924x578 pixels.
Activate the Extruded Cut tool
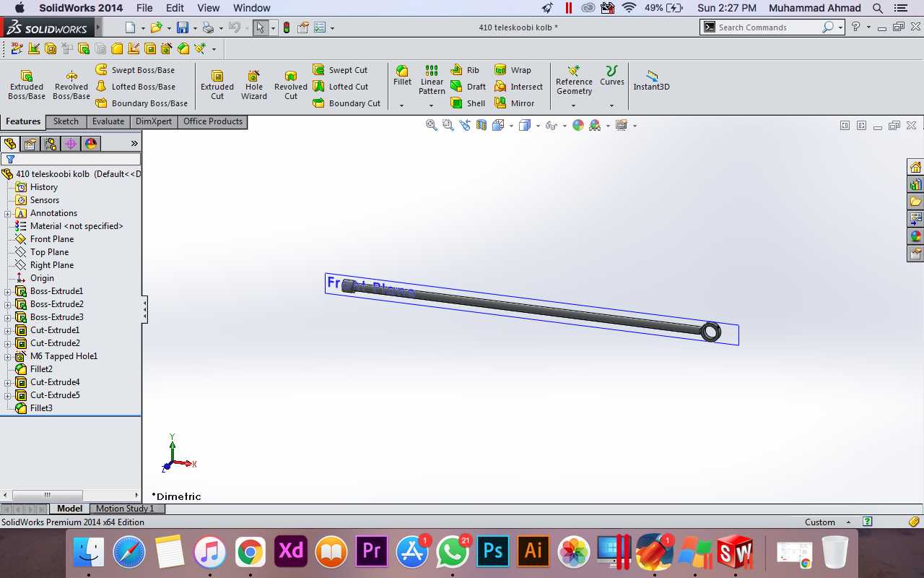pyautogui.click(x=217, y=85)
